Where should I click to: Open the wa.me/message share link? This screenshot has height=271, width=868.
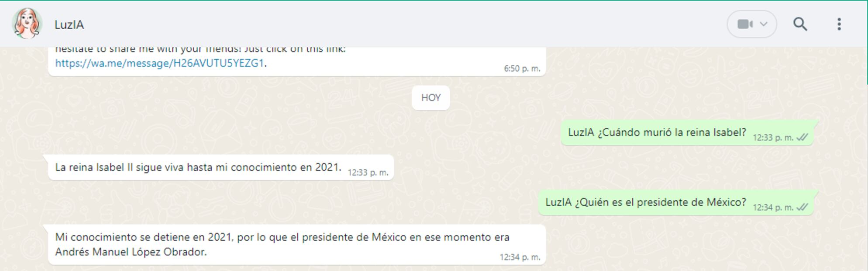[x=159, y=63]
